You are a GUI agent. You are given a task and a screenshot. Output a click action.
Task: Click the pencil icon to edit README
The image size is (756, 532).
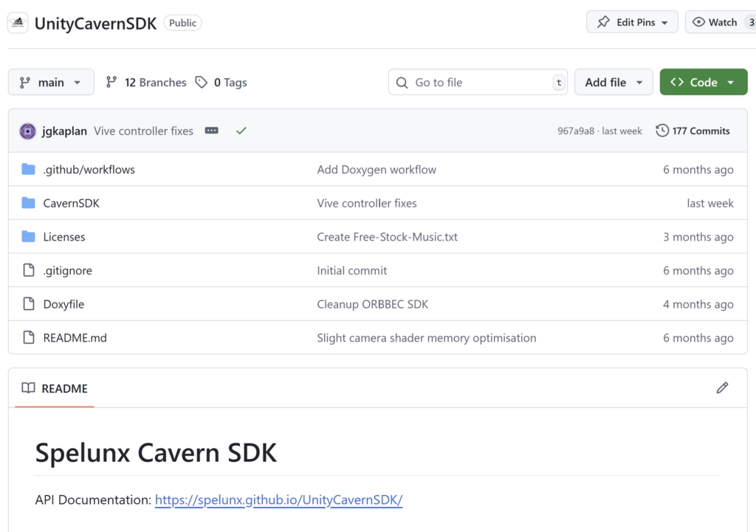(722, 388)
